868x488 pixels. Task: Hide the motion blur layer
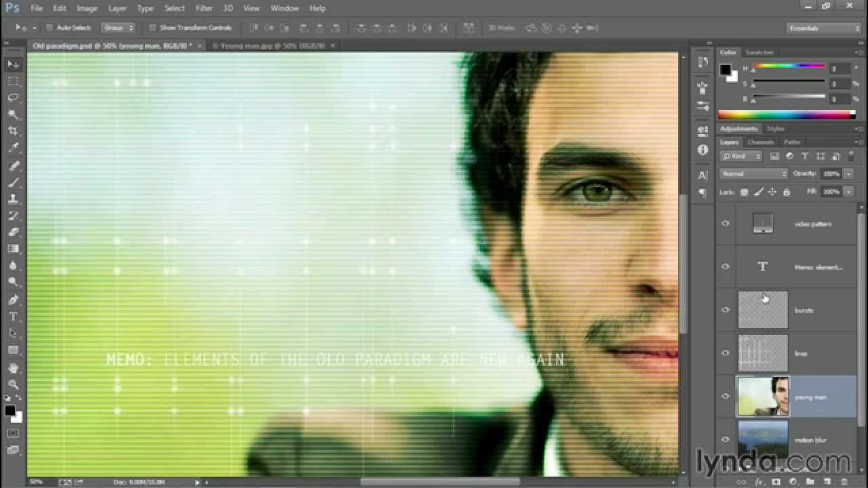(x=726, y=440)
